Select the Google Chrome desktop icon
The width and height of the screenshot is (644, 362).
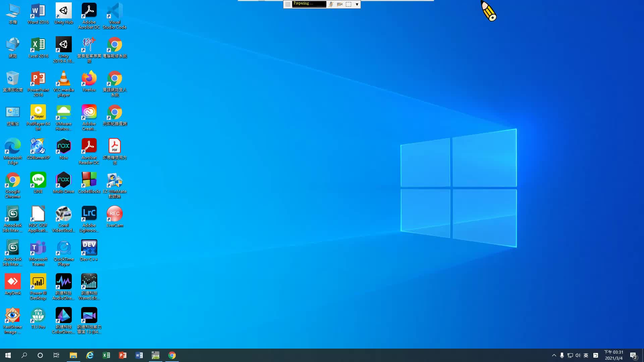point(13,185)
